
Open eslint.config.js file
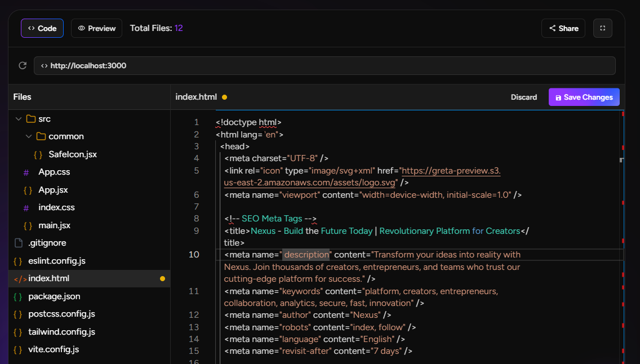pyautogui.click(x=57, y=261)
